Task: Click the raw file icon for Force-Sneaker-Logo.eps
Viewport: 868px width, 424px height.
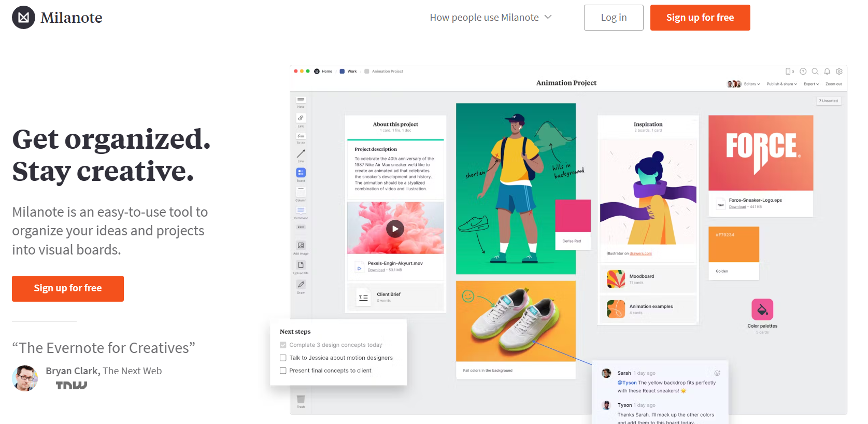Action: (720, 204)
